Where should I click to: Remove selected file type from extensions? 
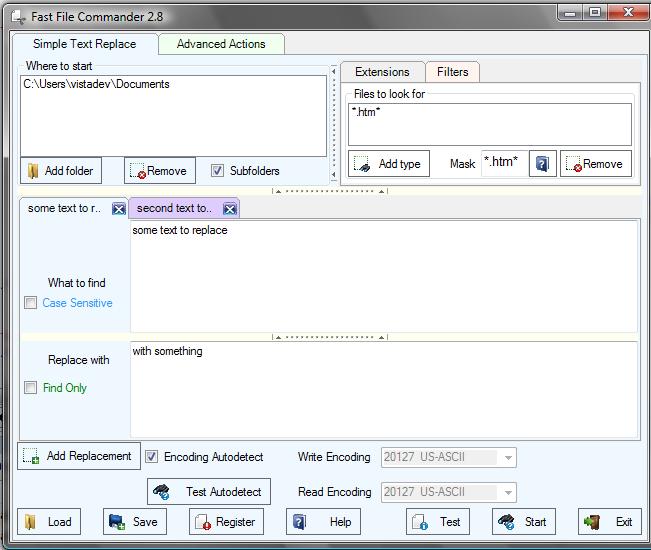pos(596,164)
